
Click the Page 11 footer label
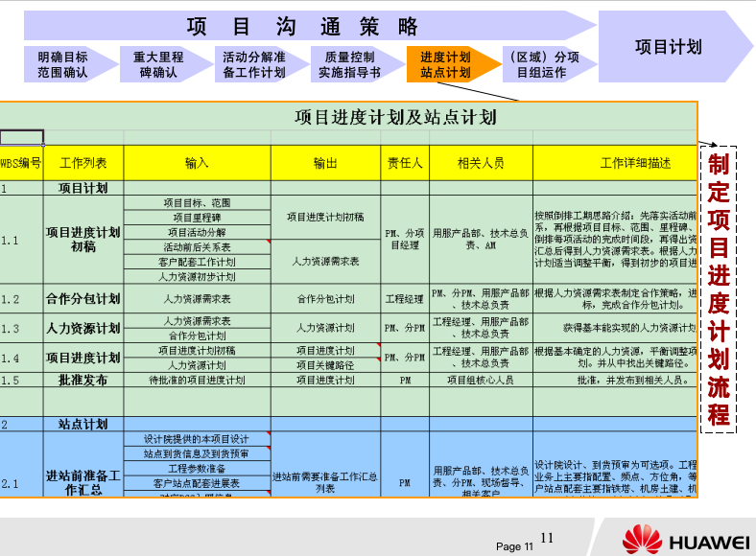pos(515,546)
